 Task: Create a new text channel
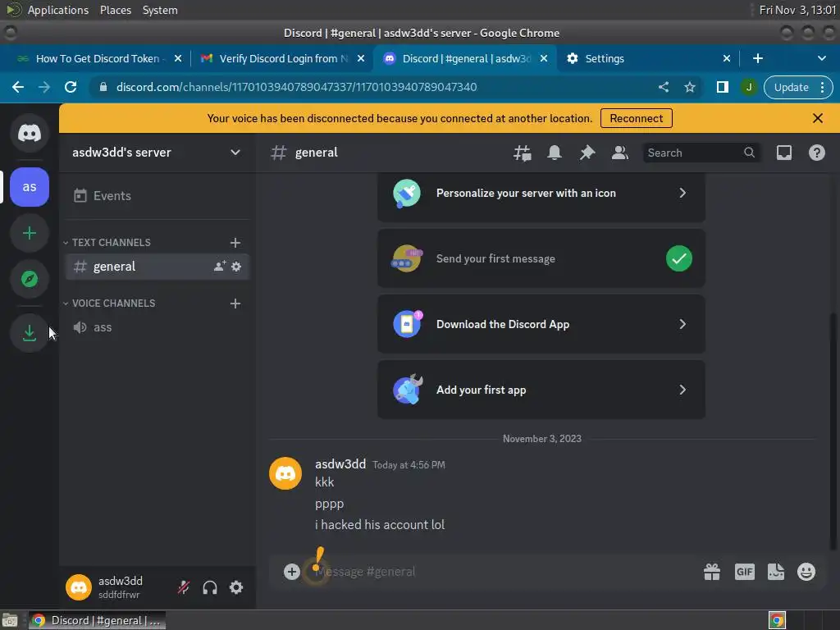(235, 243)
